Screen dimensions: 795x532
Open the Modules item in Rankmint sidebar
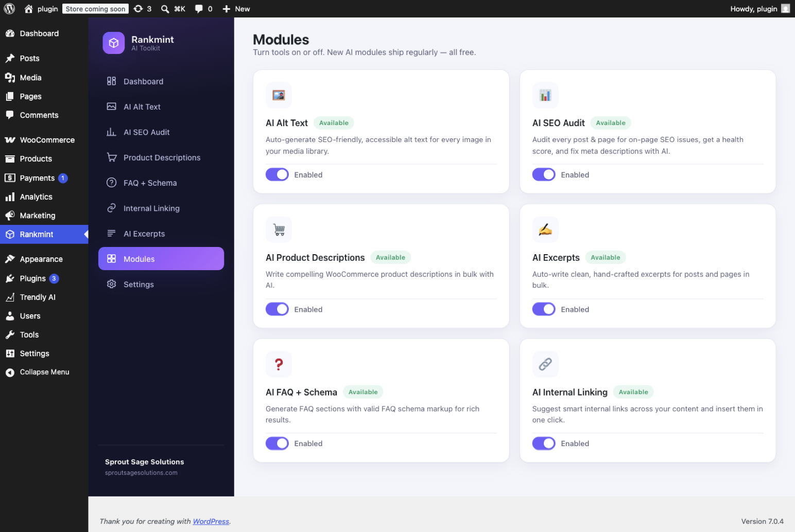coord(161,259)
